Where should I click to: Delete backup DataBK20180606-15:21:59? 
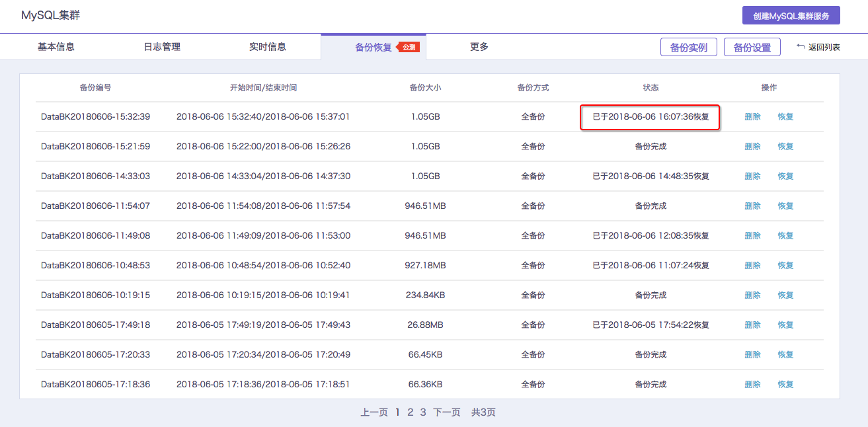pos(752,147)
